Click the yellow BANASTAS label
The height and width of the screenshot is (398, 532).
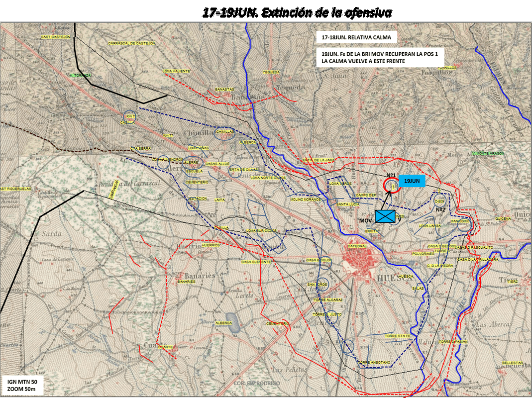point(224,89)
